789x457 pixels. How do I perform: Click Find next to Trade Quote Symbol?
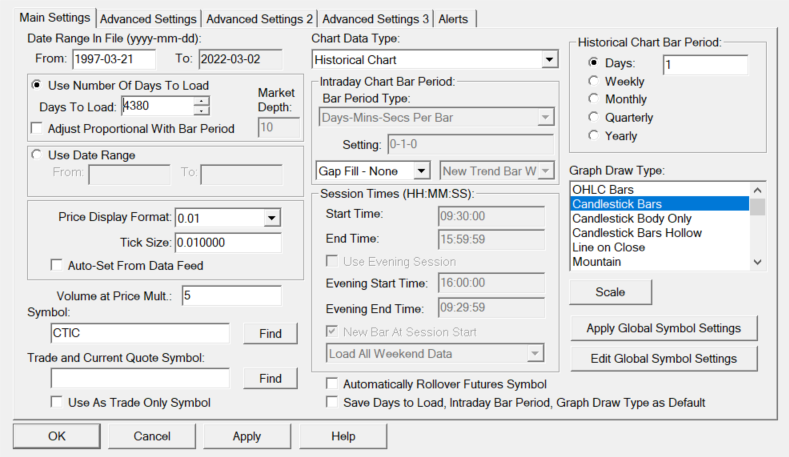(x=270, y=378)
